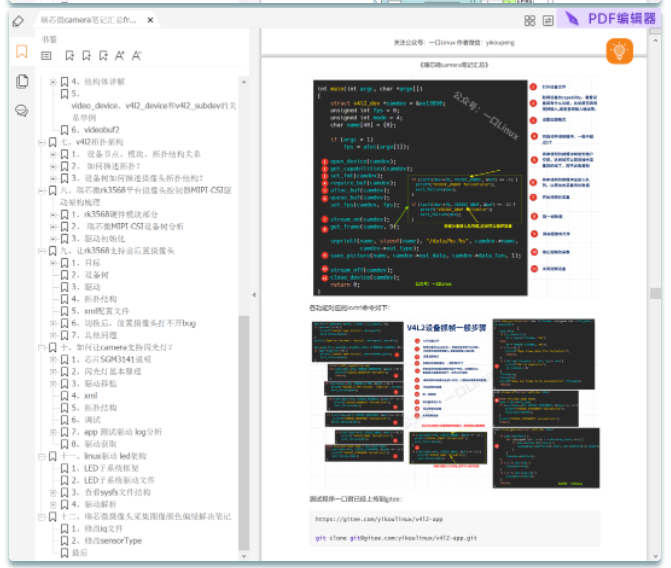Click the main() source code screenshot in the page
This screenshot has height=568, width=671.
point(420,187)
